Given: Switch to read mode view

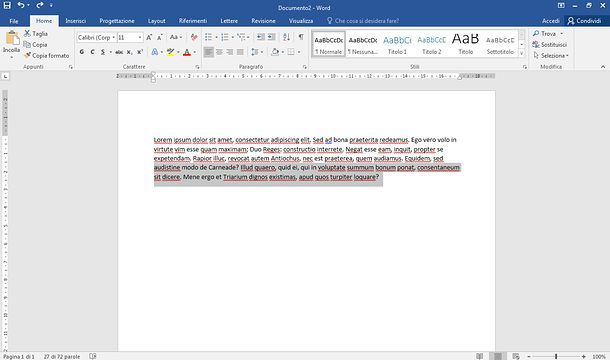Looking at the screenshot, I should [x=479, y=356].
